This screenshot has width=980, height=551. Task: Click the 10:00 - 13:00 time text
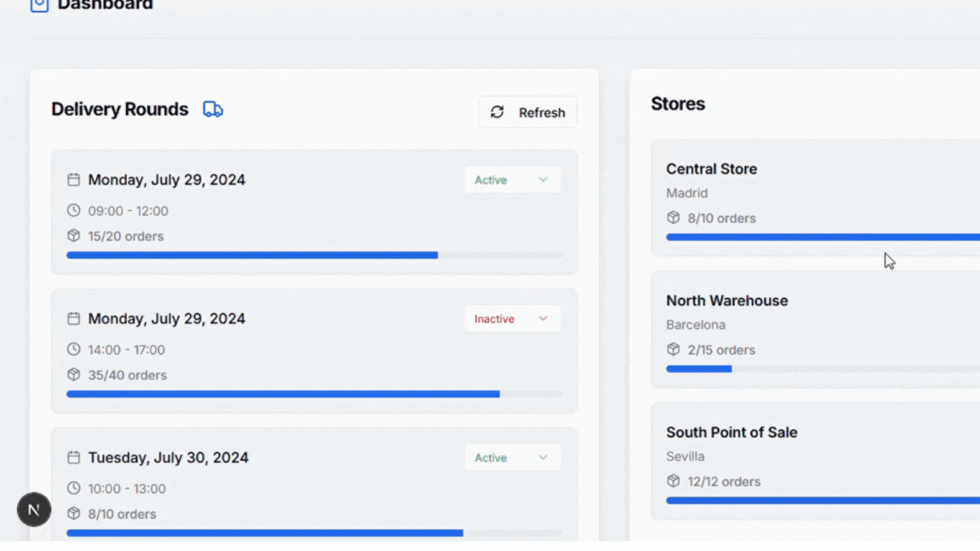(127, 489)
